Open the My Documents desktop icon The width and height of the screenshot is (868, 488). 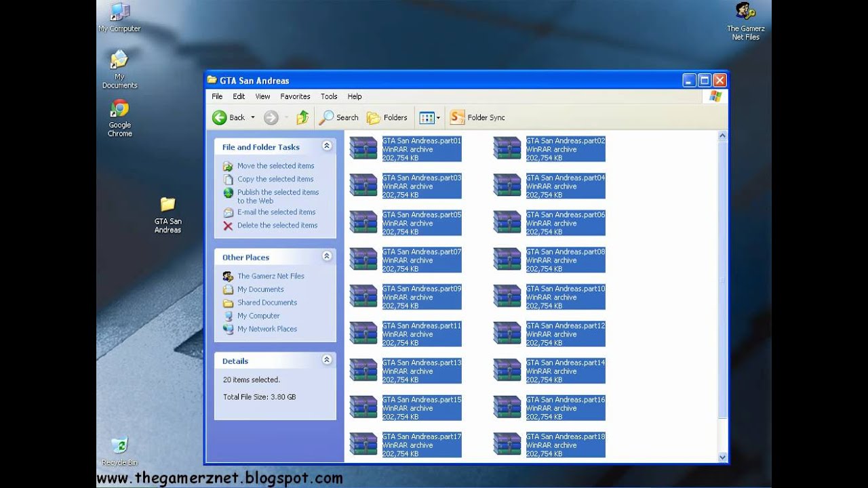tap(119, 69)
